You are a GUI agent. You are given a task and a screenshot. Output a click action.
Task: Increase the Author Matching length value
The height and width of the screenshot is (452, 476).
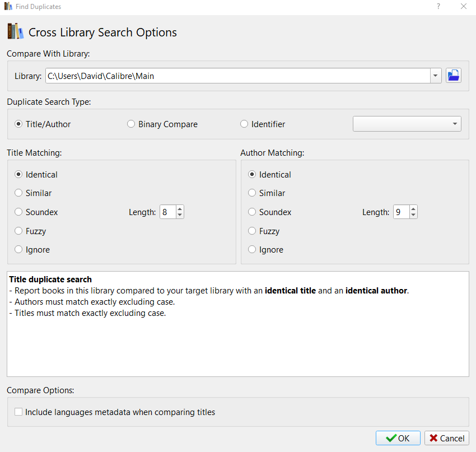pos(413,209)
